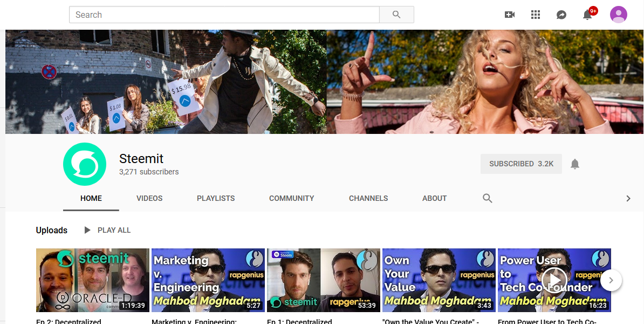
Task: Open video title starting "Ep 2: Decentralized"
Action: point(68,321)
